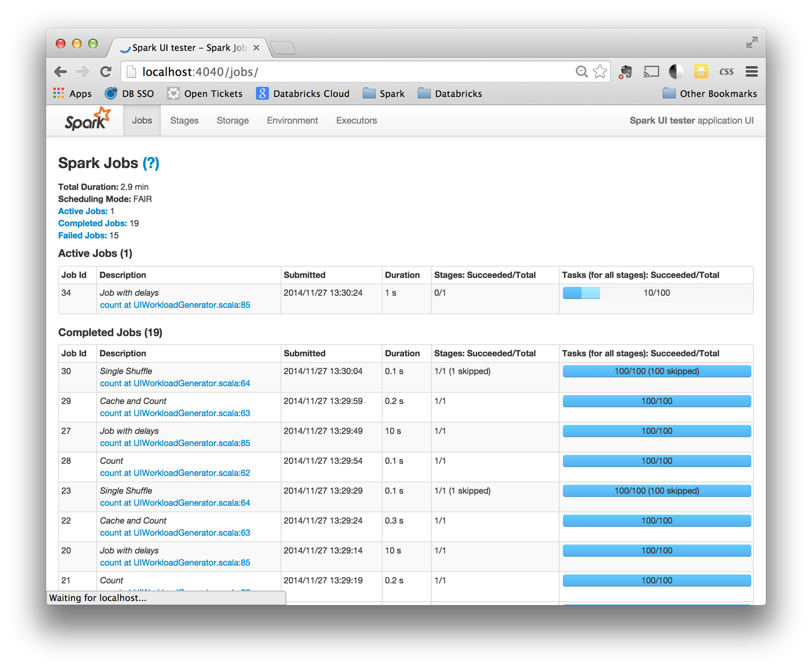Open job 23 count at scala:64 link
812x669 pixels.
(x=175, y=503)
